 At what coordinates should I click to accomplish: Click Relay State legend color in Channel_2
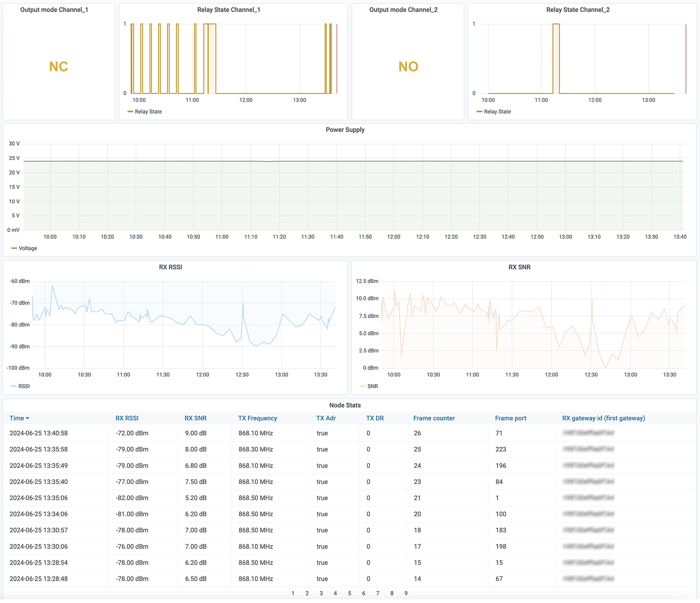point(479,111)
